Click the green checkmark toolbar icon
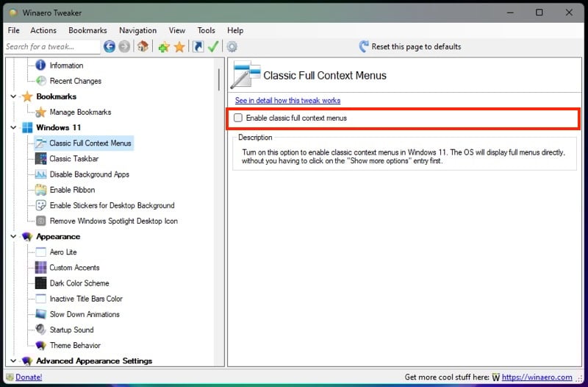 213,46
